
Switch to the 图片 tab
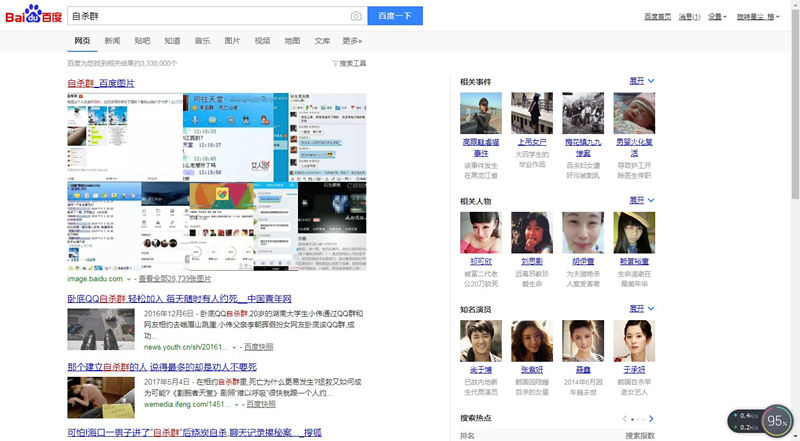coord(232,41)
